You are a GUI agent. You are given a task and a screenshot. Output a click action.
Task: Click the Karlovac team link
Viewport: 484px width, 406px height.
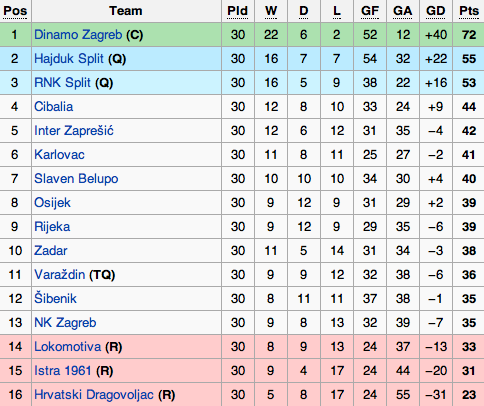[x=59, y=155]
